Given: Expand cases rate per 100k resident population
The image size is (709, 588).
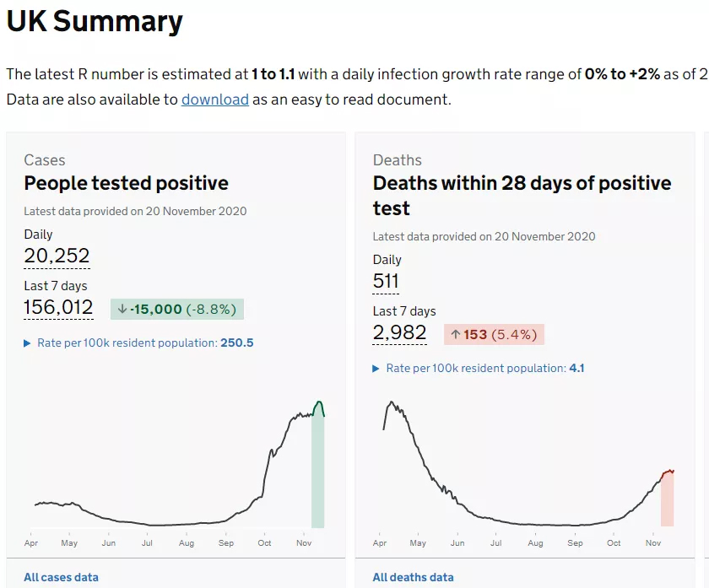Looking at the screenshot, I should click(138, 343).
